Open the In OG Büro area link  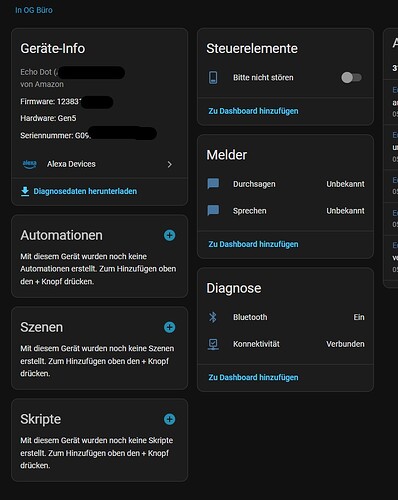pyautogui.click(x=34, y=10)
